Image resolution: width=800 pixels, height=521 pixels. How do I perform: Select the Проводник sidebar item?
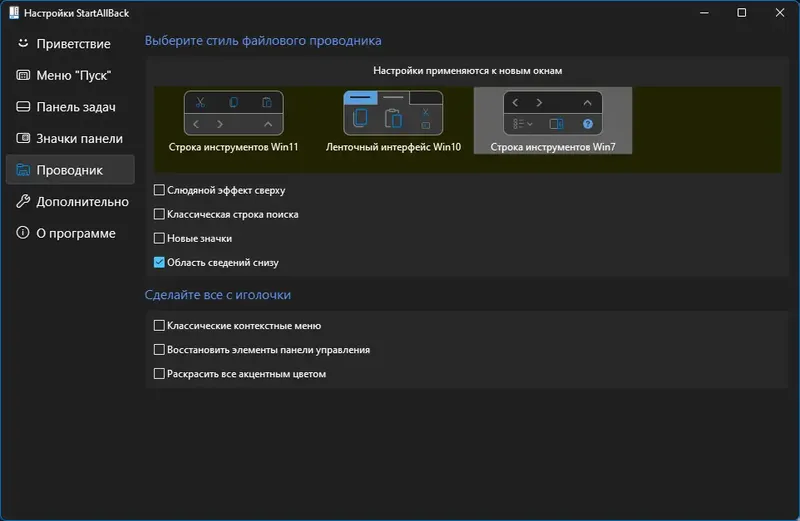(x=70, y=170)
